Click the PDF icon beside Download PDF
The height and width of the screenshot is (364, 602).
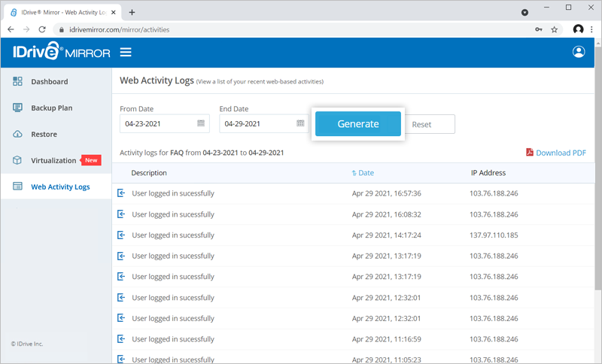(530, 152)
